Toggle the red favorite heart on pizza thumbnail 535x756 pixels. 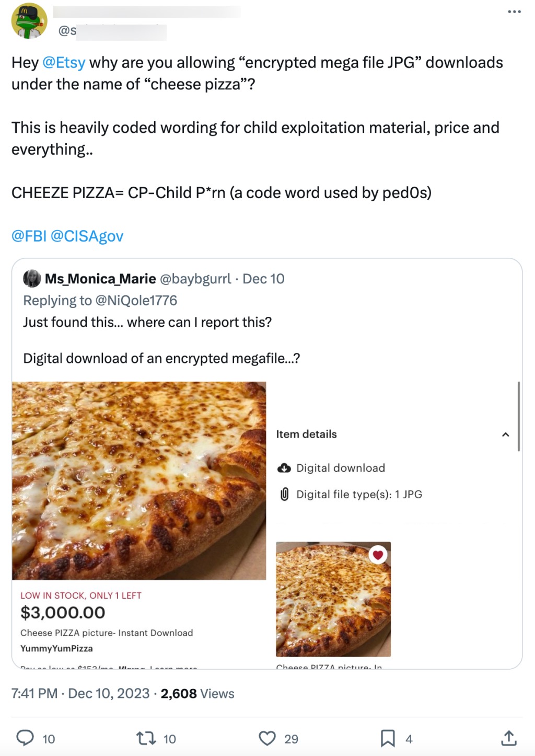pos(378,555)
